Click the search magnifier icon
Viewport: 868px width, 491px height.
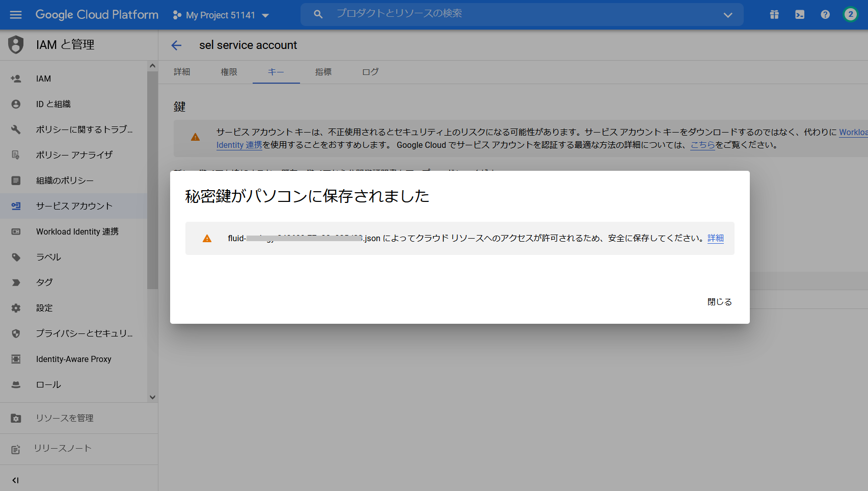click(318, 14)
